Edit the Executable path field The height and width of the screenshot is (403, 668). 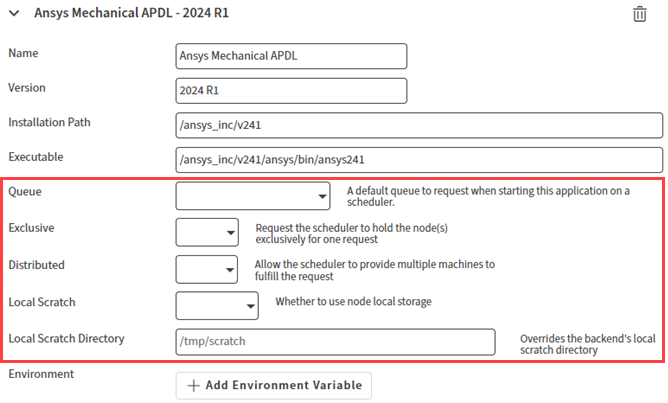(419, 160)
